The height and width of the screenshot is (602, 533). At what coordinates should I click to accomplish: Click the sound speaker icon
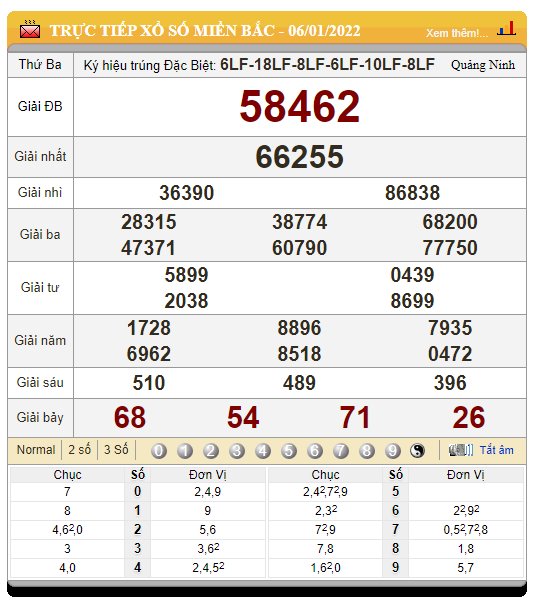pyautogui.click(x=461, y=450)
